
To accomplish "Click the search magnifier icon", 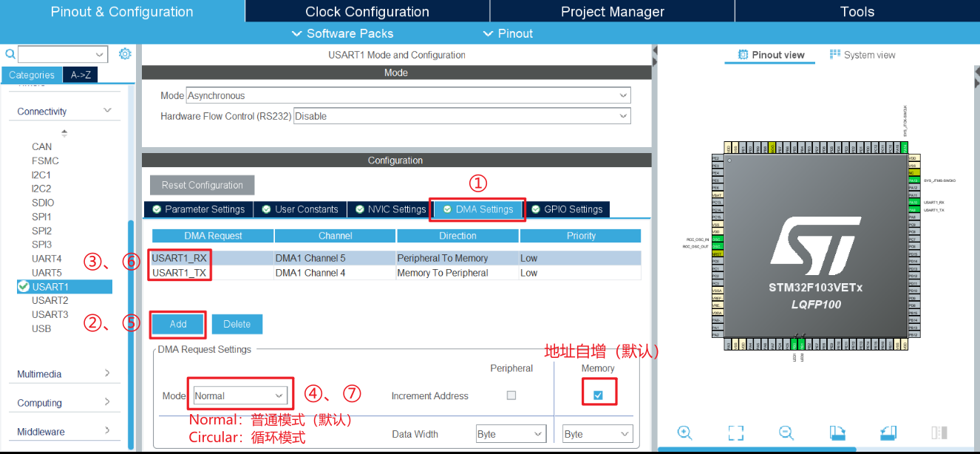I will coord(10,54).
